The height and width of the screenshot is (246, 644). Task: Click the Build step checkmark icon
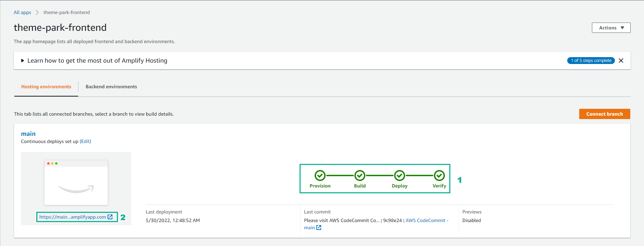click(360, 176)
